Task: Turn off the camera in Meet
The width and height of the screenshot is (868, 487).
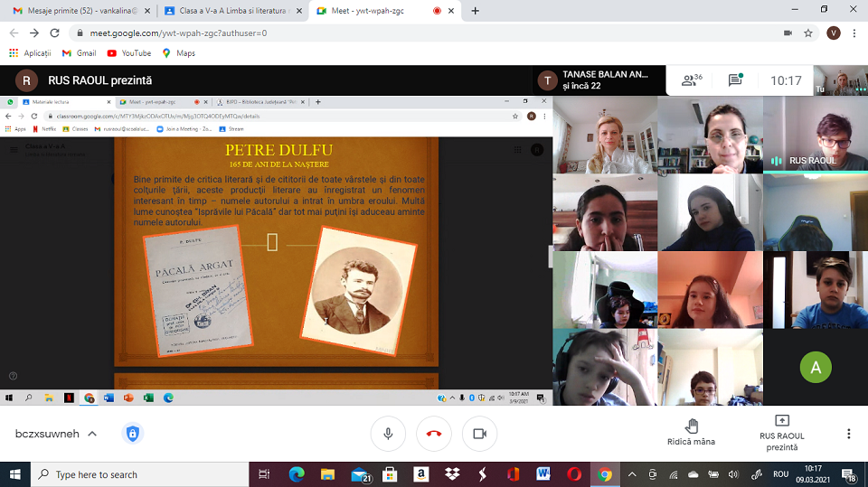Action: click(479, 434)
